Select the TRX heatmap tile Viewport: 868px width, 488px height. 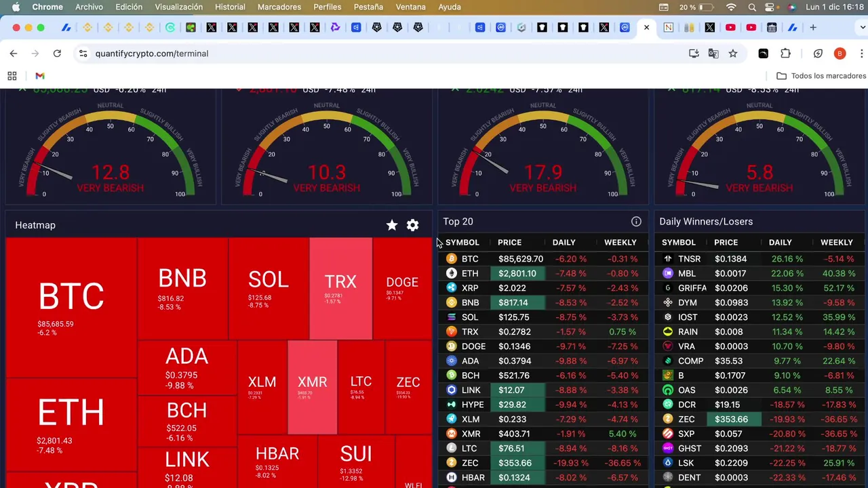tap(340, 288)
